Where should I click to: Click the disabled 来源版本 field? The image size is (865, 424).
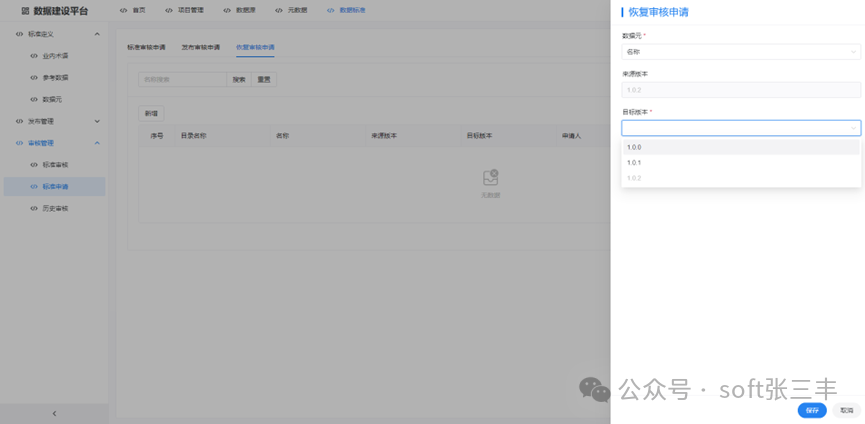741,90
